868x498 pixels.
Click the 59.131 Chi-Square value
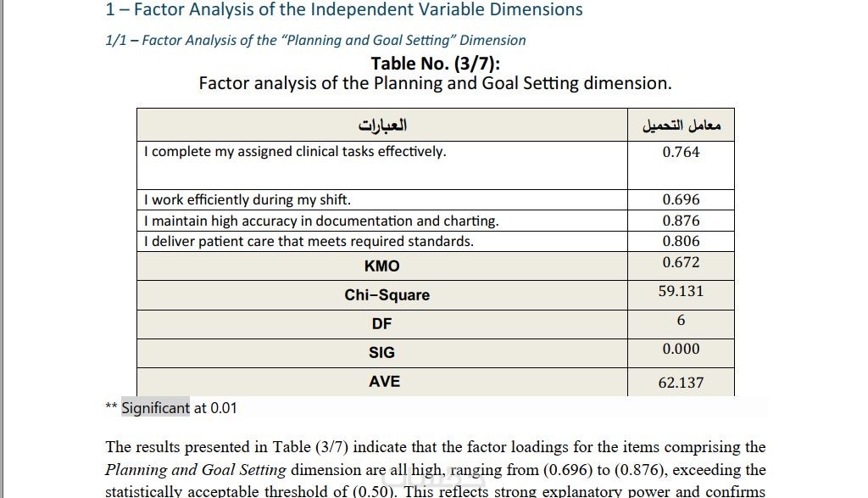(681, 291)
